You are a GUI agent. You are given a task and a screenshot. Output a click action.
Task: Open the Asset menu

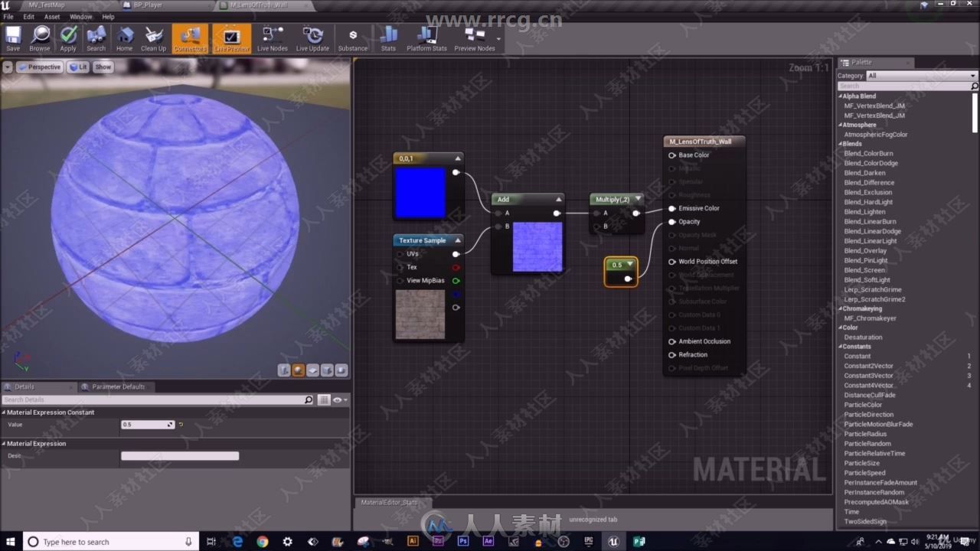point(52,16)
